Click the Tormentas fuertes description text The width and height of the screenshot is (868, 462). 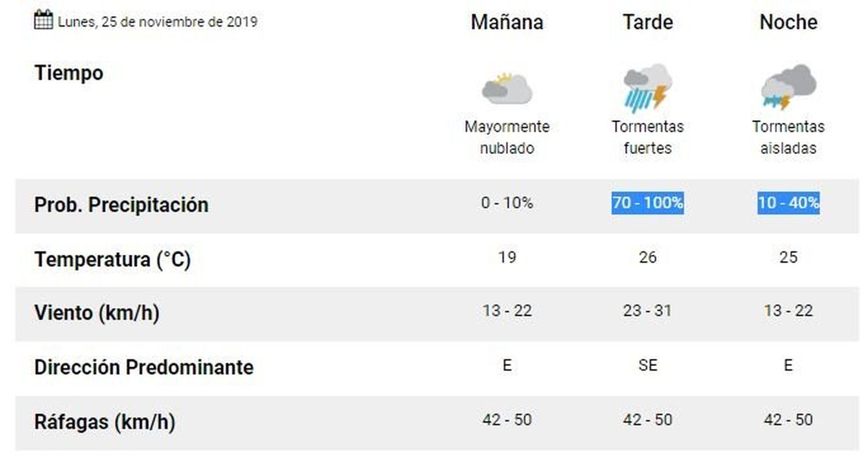648,137
